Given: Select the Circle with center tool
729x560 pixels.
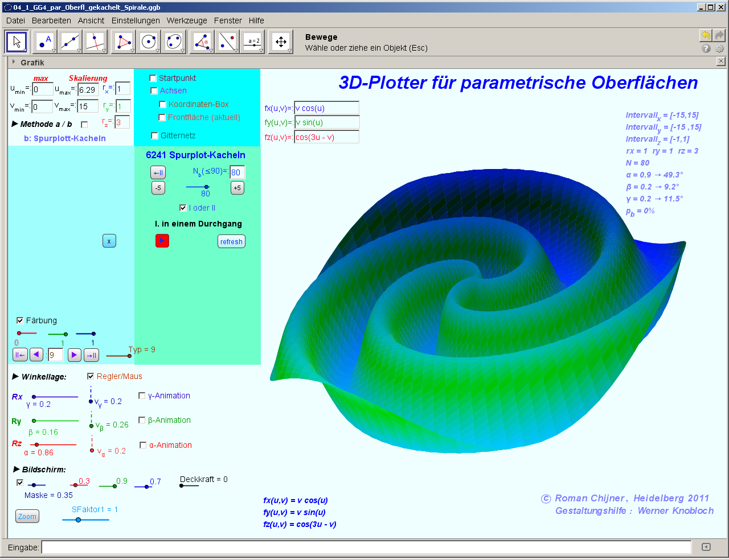Looking at the screenshot, I should point(148,42).
